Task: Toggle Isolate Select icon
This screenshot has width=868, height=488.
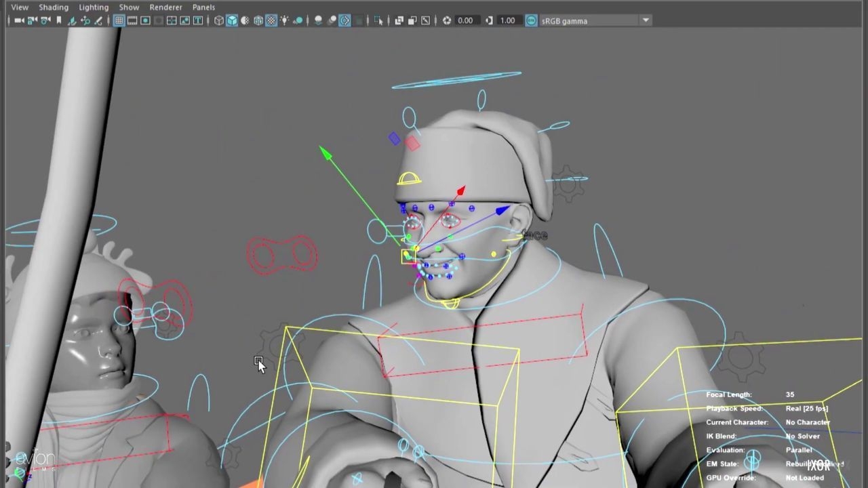Action: (378, 20)
